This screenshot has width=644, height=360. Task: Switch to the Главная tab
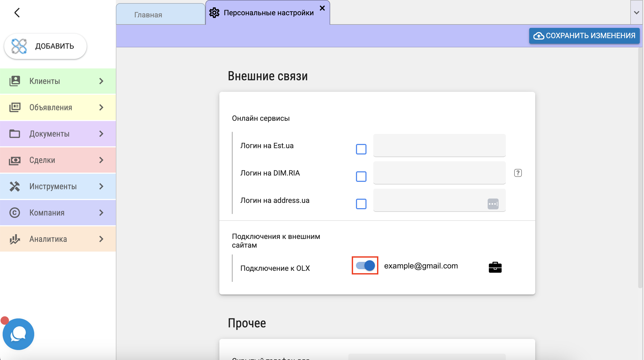148,15
